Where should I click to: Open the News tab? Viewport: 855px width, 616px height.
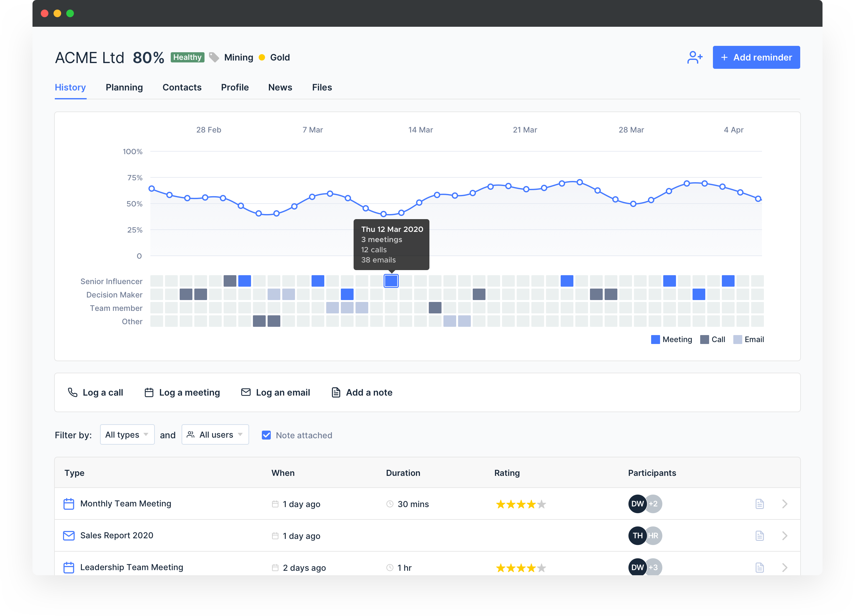280,88
